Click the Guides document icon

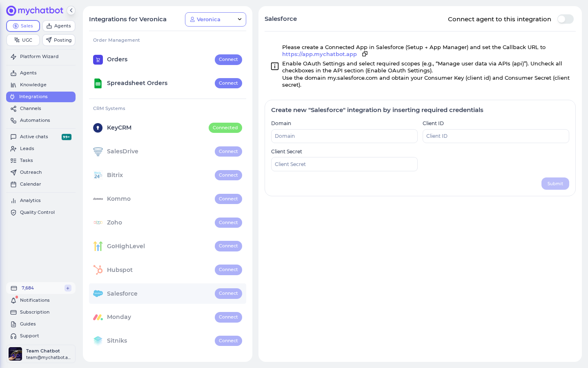coord(13,324)
